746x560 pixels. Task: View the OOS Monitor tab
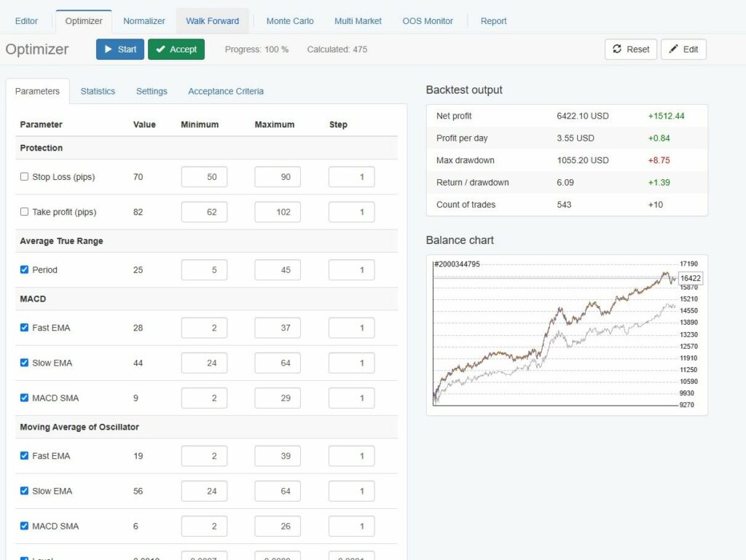pos(427,20)
